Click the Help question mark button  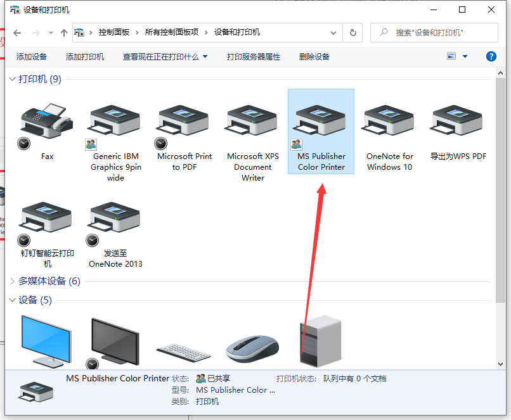(491, 56)
